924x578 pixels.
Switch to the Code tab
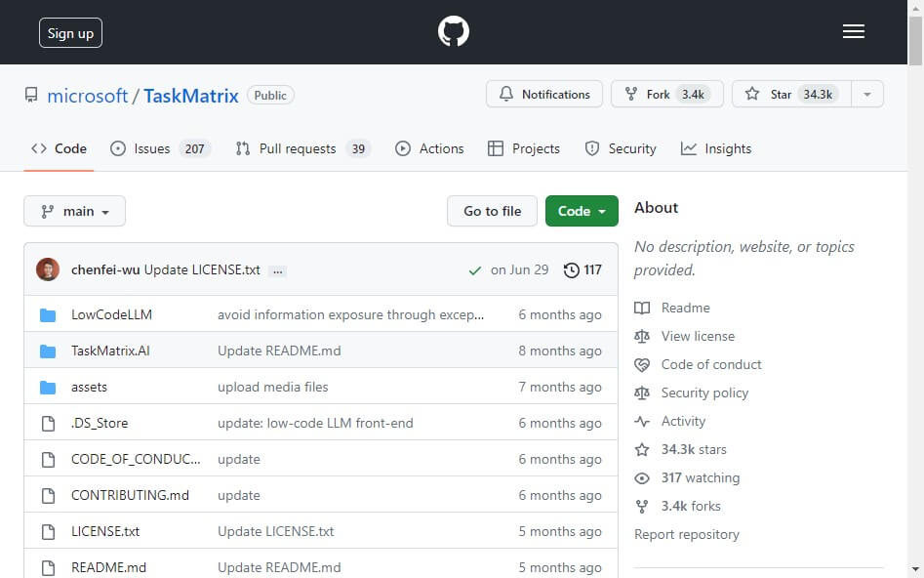(x=59, y=148)
